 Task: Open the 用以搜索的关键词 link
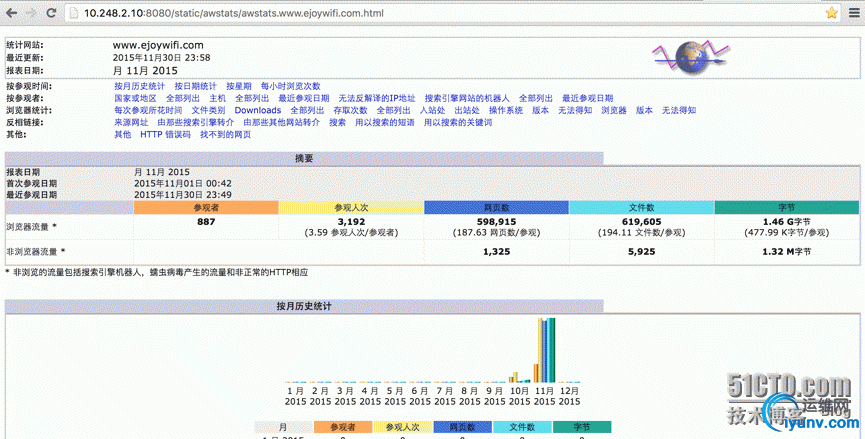coord(458,122)
